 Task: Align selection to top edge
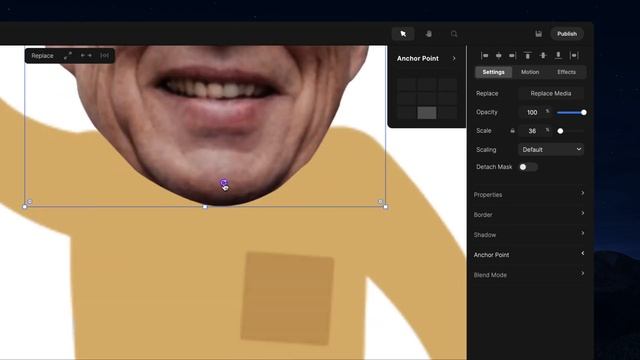[x=528, y=56]
